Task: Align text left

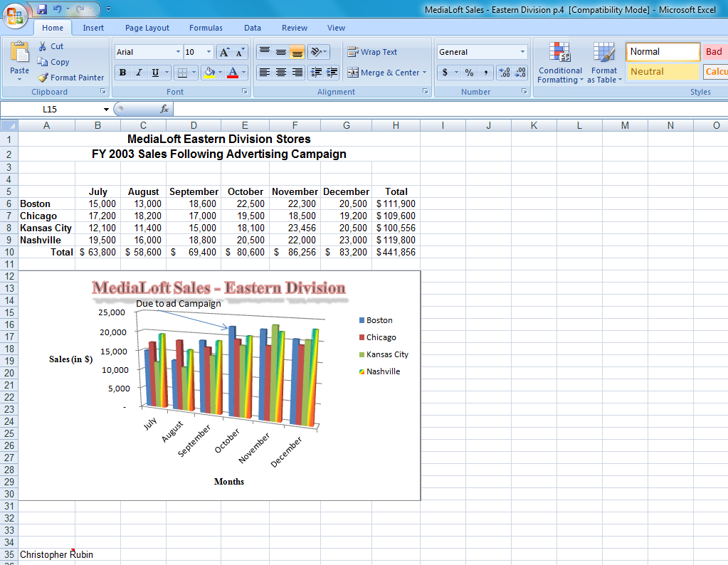Action: 265,73
